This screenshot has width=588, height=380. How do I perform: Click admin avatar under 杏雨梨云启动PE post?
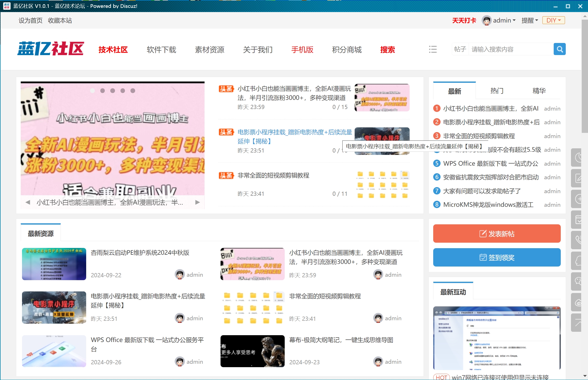(180, 275)
